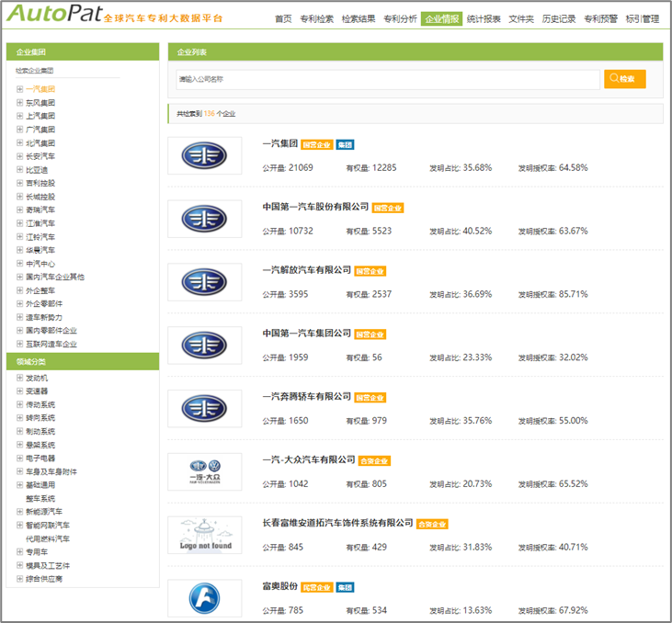Open the 长春富维安道拓汽车饰件系统有限公司 link
The width and height of the screenshot is (672, 623).
[x=337, y=523]
